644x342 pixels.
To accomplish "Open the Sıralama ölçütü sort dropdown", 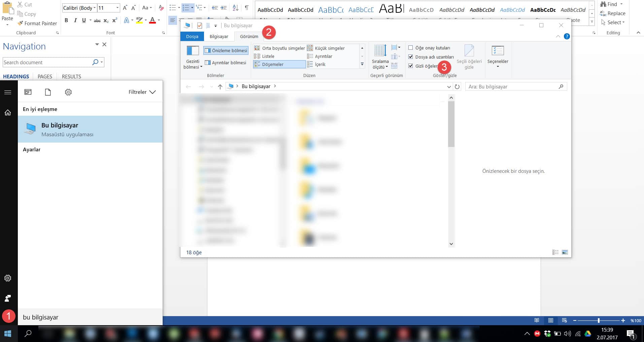I will click(380, 56).
